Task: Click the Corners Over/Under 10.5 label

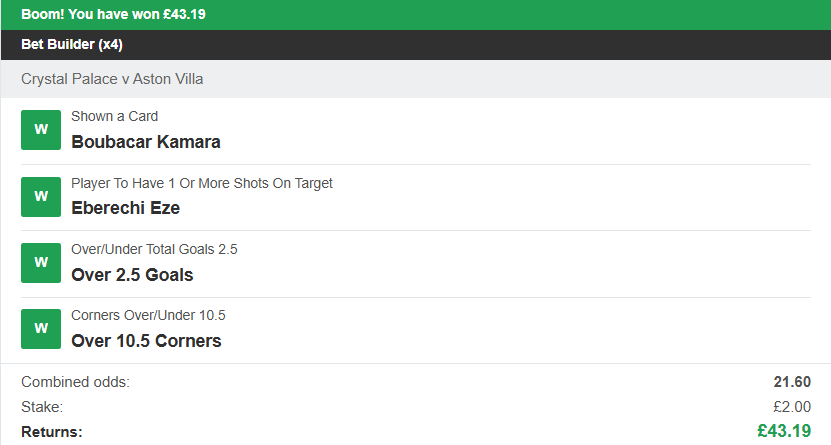Action: [148, 315]
